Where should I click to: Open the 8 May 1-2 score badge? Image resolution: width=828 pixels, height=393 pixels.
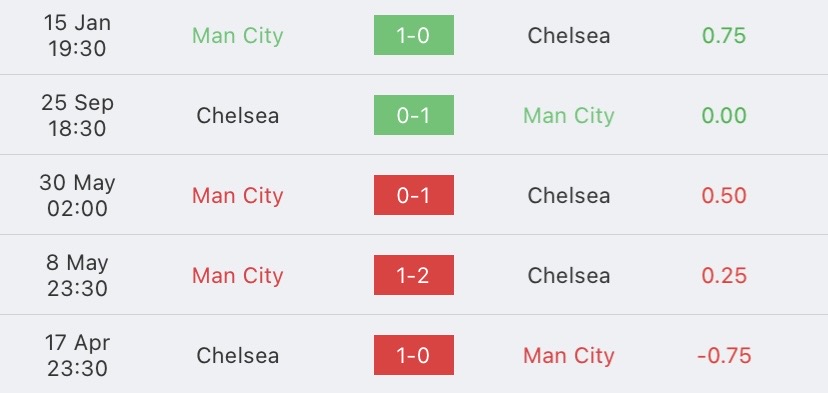413,275
